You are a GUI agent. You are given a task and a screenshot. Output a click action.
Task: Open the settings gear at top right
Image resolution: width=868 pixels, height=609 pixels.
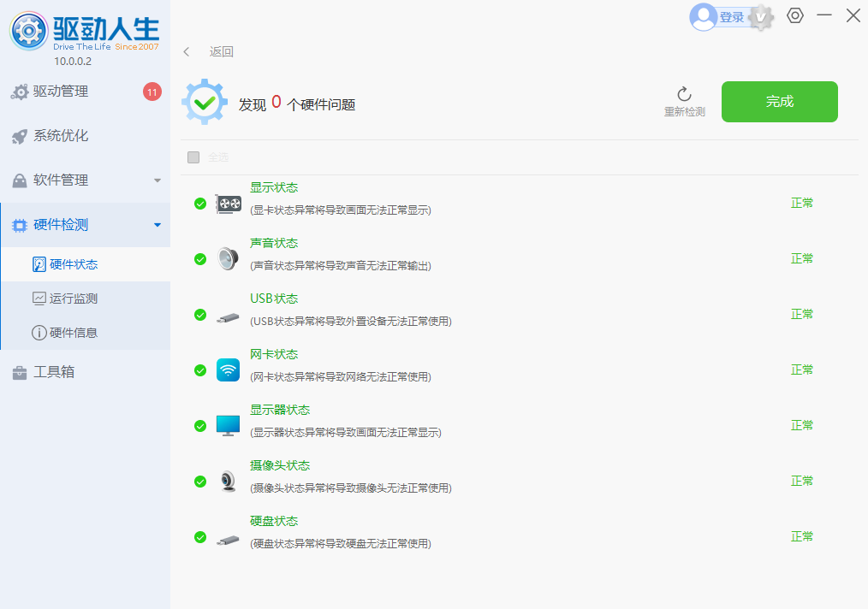click(x=794, y=15)
